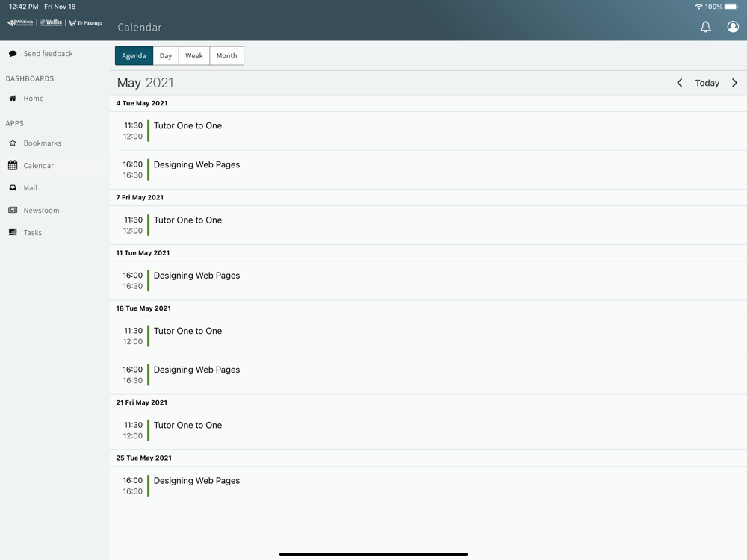Image resolution: width=747 pixels, height=560 pixels.
Task: Click the Home house icon
Action: (x=13, y=98)
